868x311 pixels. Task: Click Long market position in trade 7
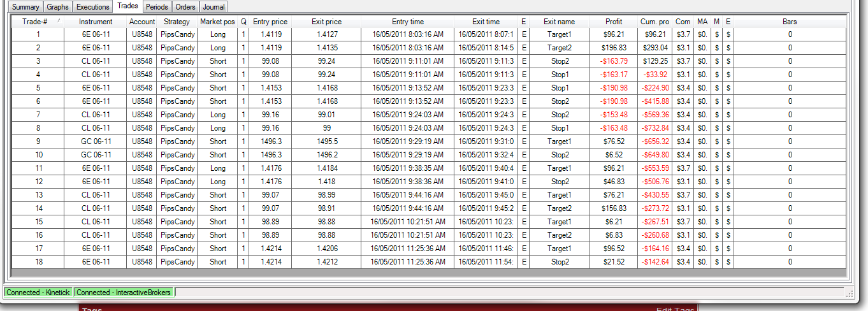pyautogui.click(x=217, y=115)
